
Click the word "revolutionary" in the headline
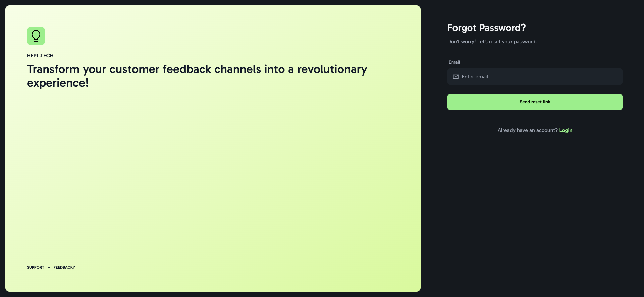(x=332, y=69)
